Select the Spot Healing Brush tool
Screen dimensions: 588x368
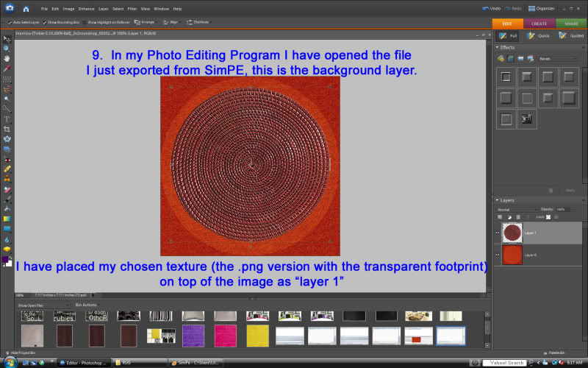pos(7,169)
